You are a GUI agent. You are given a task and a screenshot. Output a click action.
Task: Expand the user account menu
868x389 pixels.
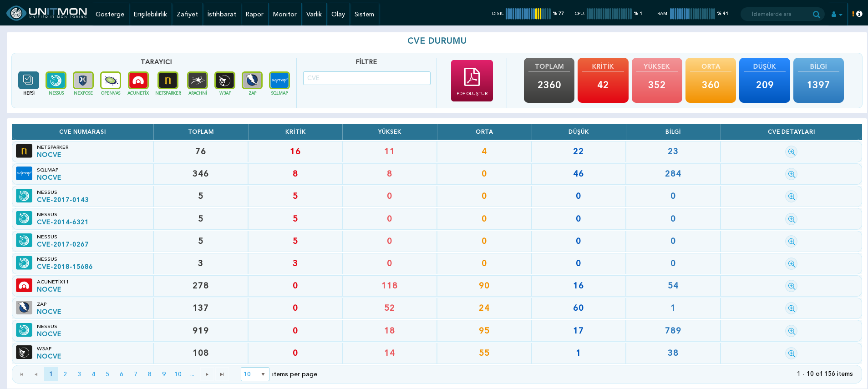(x=837, y=14)
